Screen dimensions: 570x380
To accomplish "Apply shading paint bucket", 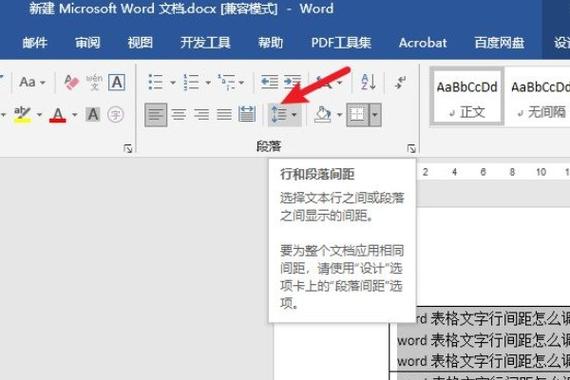I will pos(323,115).
